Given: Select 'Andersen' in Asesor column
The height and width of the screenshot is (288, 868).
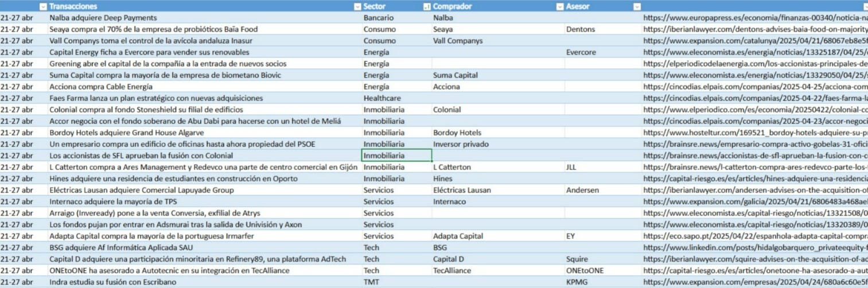Looking at the screenshot, I should (603, 190).
